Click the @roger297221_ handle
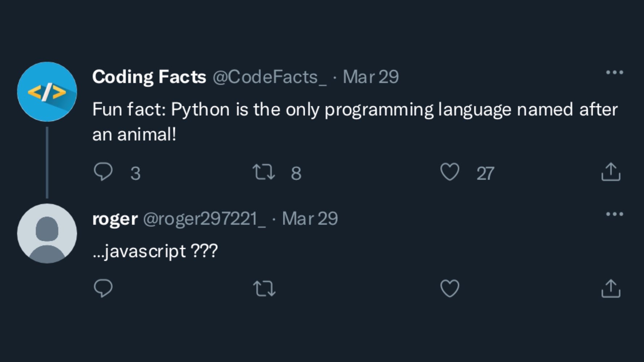 coord(204,219)
